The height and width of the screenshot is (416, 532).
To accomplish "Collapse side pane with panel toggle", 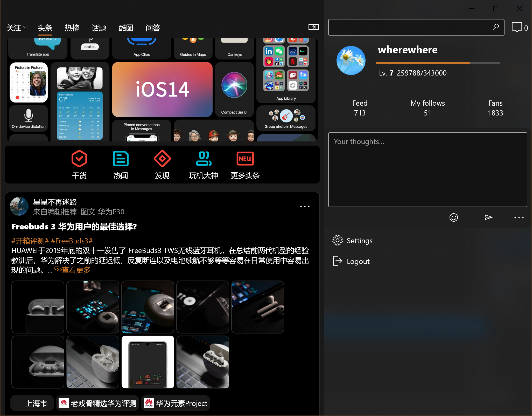I will 313,27.
